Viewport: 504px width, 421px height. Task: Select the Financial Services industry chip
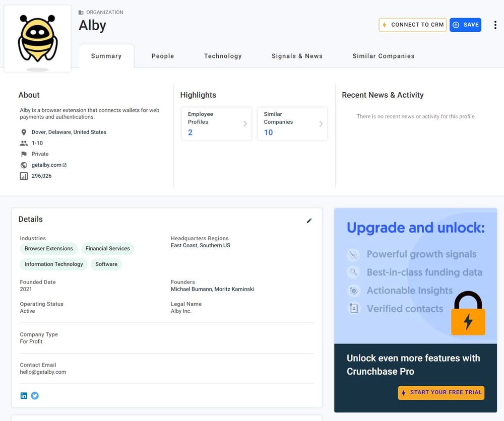point(107,248)
